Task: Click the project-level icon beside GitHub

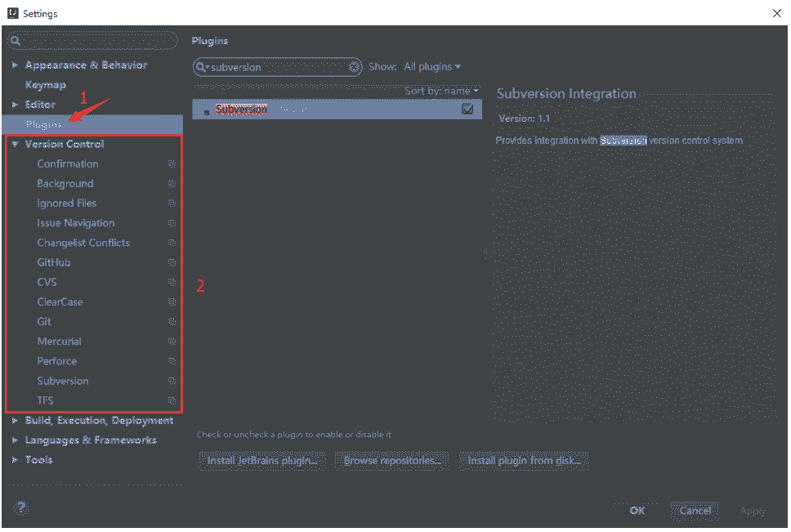Action: pos(172,263)
